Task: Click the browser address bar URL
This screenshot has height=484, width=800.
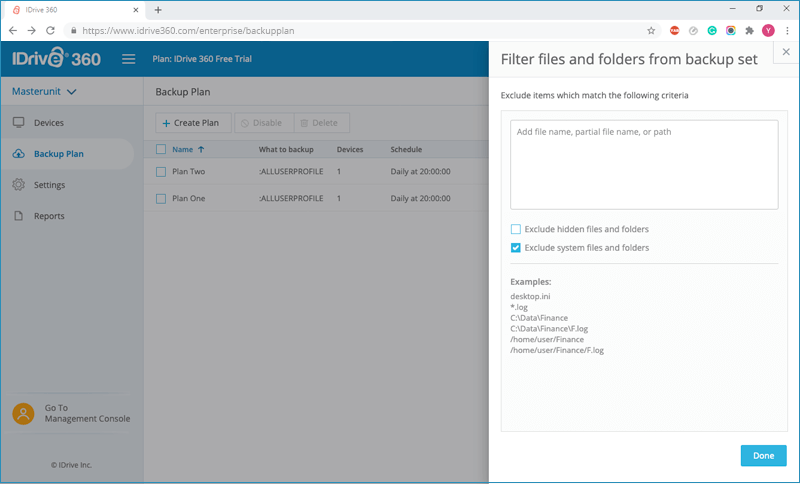Action: point(188,31)
